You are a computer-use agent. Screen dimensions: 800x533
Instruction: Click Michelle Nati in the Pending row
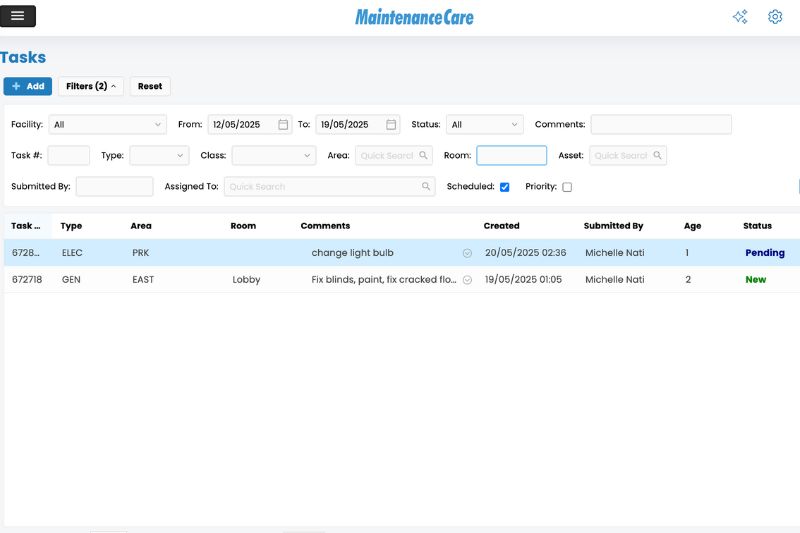coord(614,253)
